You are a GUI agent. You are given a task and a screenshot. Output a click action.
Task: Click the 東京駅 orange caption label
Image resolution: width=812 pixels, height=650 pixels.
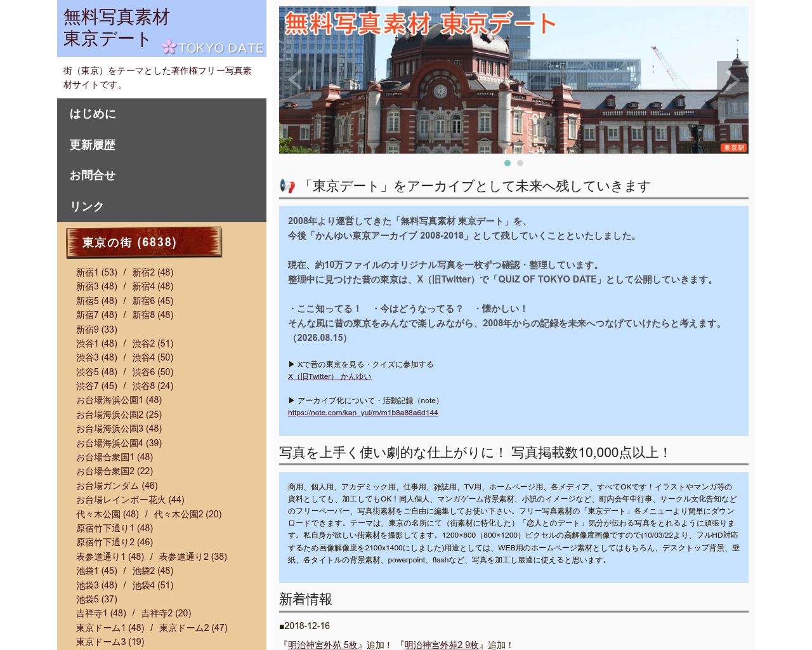coord(734,148)
